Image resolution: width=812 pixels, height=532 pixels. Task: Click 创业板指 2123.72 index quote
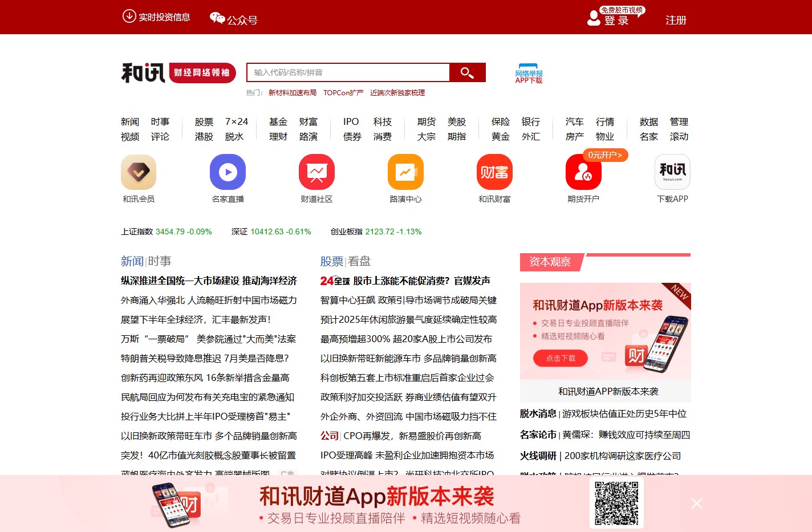point(376,232)
